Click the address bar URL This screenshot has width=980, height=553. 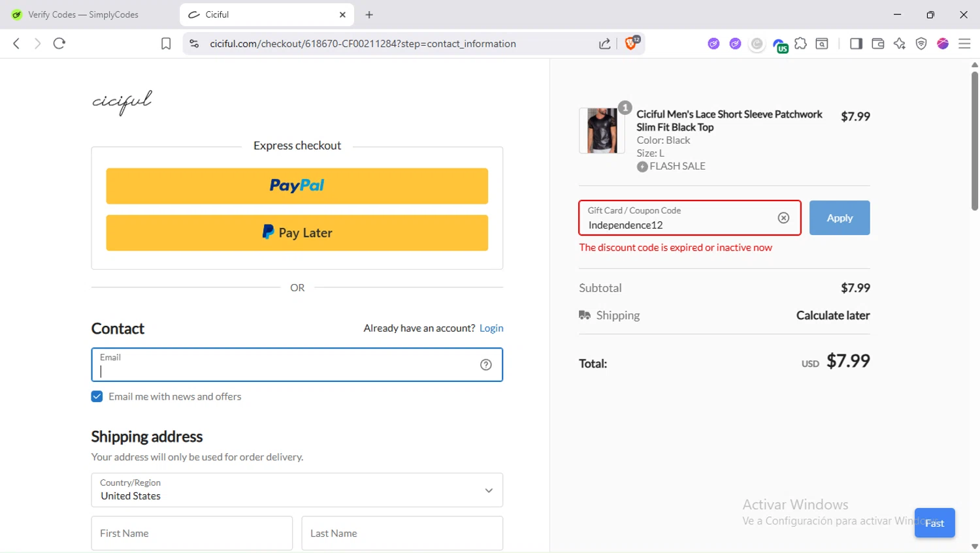(363, 44)
